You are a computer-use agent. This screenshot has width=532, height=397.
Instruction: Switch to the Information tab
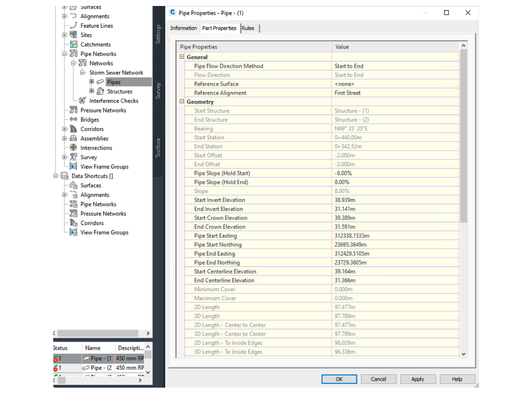click(183, 28)
